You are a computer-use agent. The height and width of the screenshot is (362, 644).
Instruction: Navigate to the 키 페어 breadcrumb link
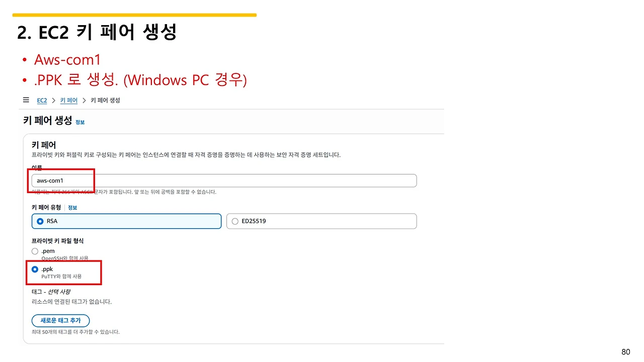click(x=69, y=101)
